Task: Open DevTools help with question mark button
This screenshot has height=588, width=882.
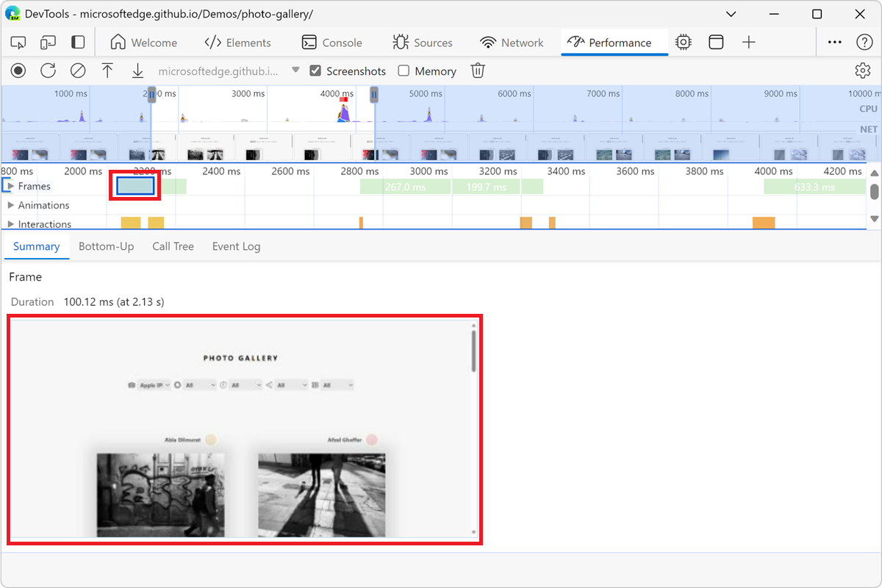Action: pyautogui.click(x=864, y=42)
